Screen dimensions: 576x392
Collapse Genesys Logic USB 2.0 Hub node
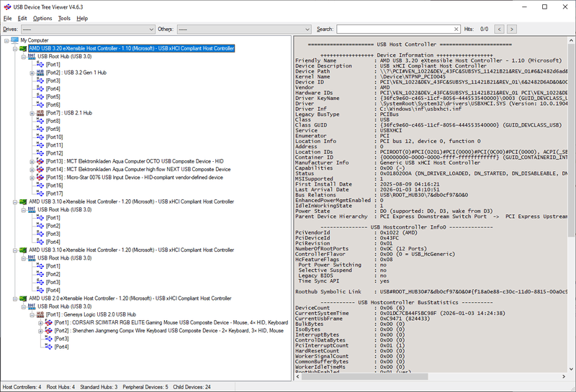(32, 315)
